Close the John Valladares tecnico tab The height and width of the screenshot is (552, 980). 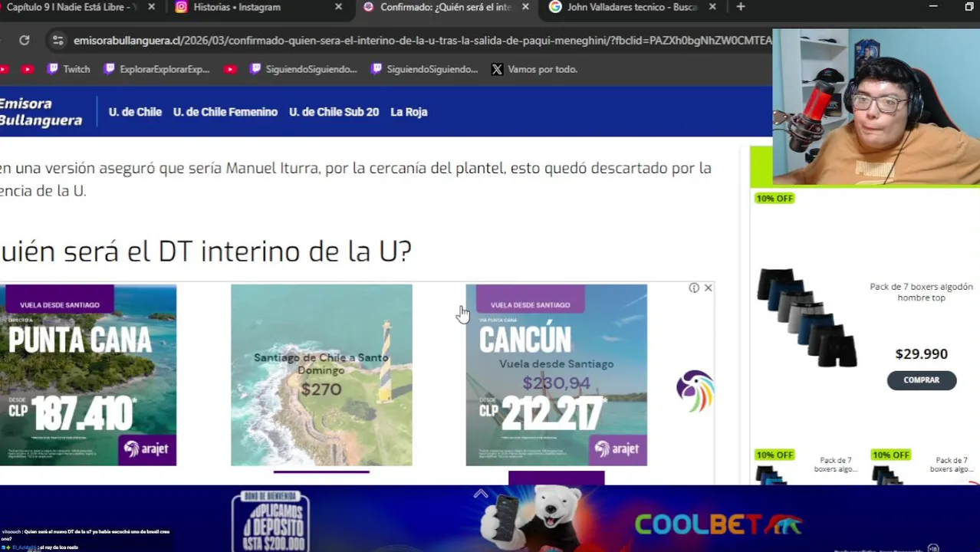click(x=712, y=7)
